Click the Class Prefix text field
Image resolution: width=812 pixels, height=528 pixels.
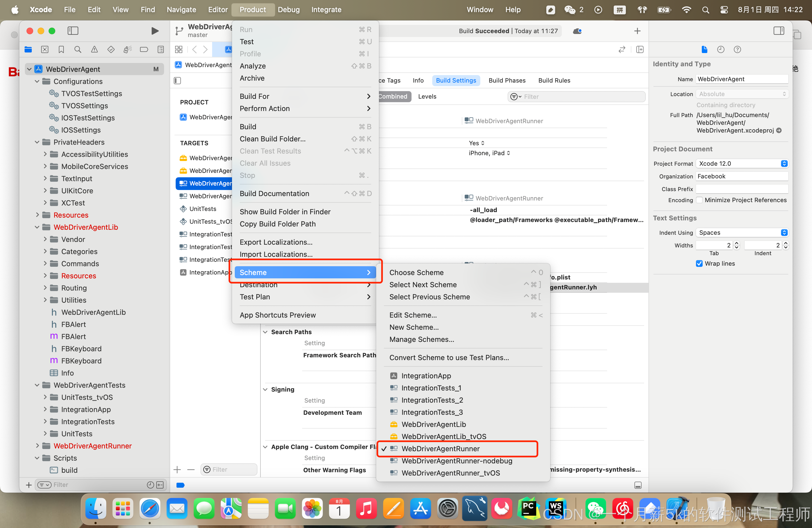click(x=742, y=189)
